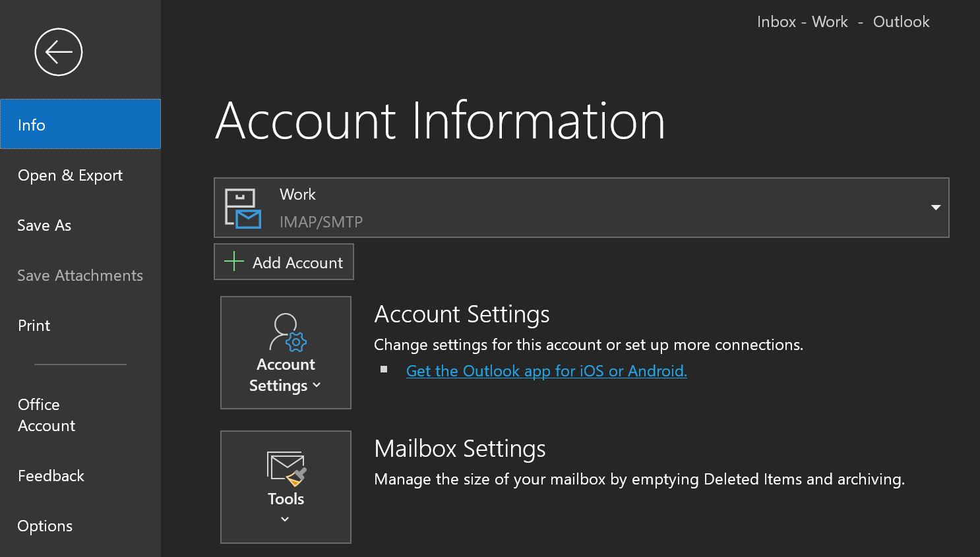Screen dimensions: 980x557
Task: Expand the Work account selector dropdown arrow
Action: 935,208
